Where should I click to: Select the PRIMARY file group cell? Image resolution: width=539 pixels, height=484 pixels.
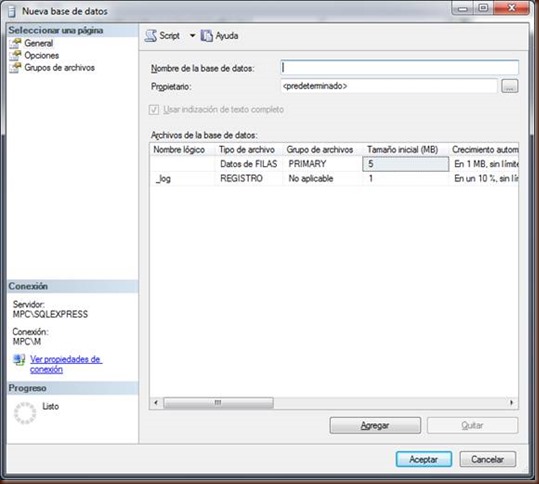coord(322,164)
